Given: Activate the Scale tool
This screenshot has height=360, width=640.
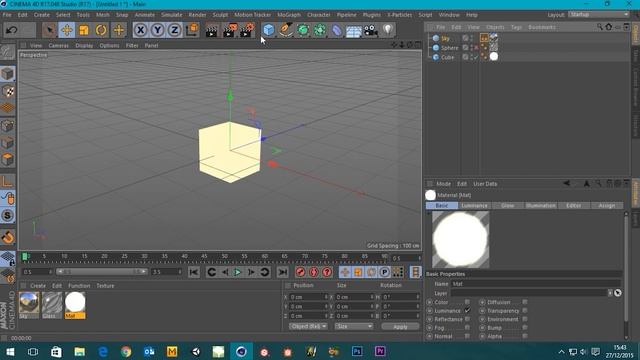Looking at the screenshot, I should pos(84,30).
